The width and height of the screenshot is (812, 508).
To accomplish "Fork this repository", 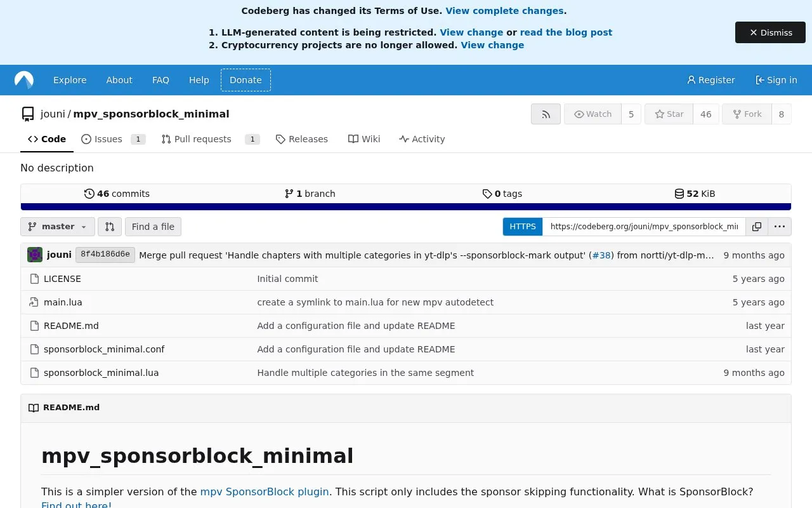I will [x=747, y=114].
